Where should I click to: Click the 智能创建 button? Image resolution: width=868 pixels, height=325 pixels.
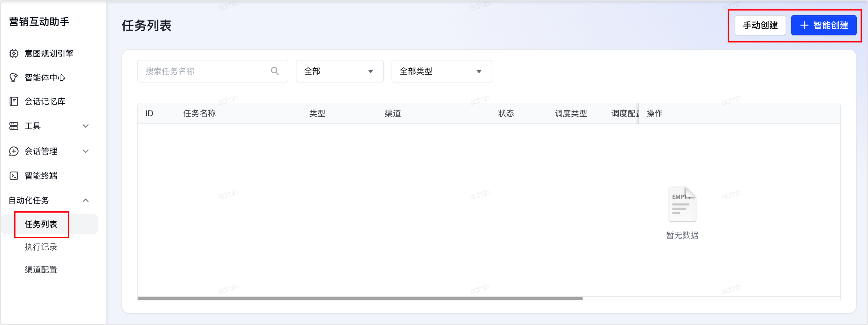point(824,25)
